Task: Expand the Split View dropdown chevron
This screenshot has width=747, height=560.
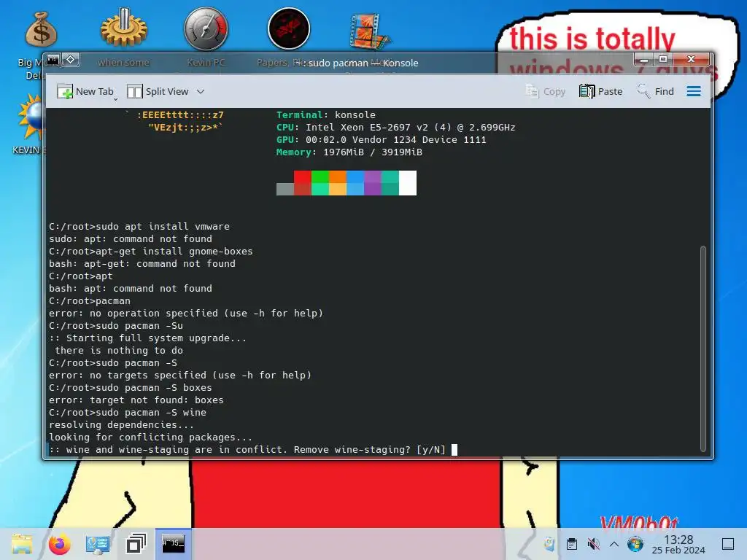Action: coord(201,91)
